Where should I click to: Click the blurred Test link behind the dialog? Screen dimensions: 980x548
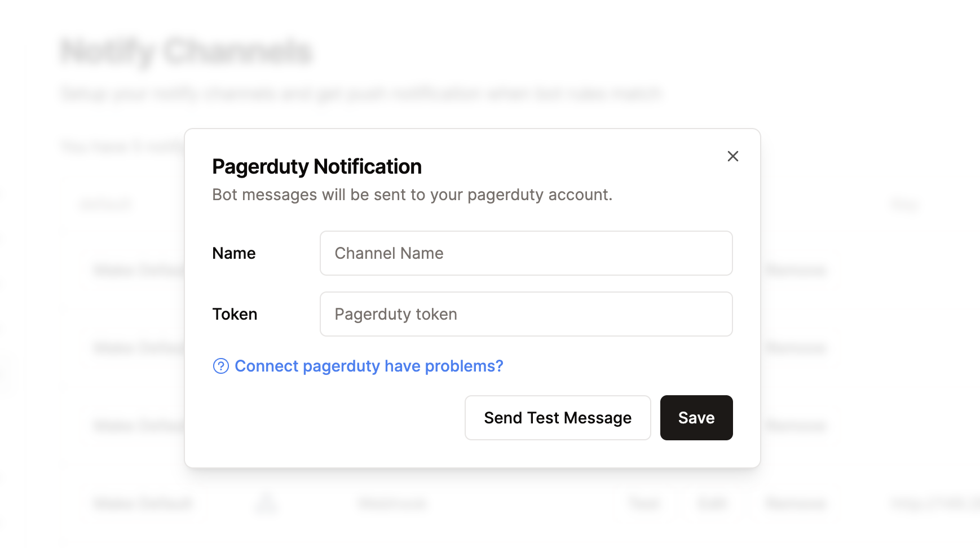click(x=644, y=503)
